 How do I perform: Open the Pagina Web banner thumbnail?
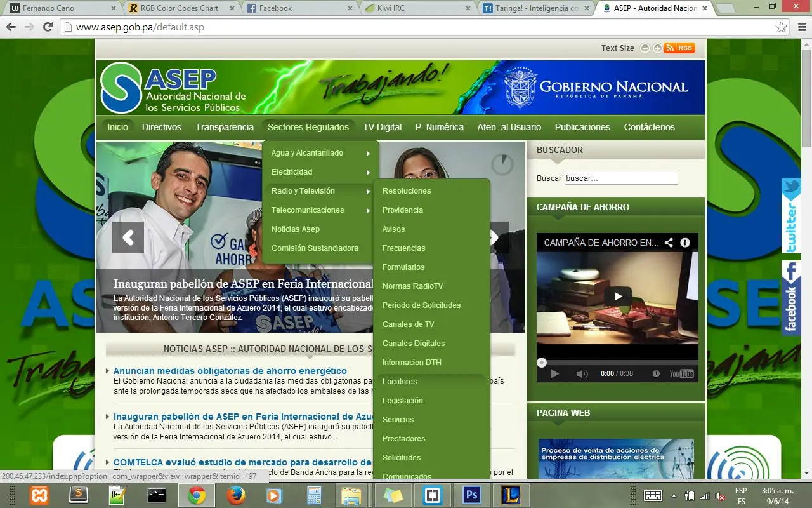click(616, 458)
